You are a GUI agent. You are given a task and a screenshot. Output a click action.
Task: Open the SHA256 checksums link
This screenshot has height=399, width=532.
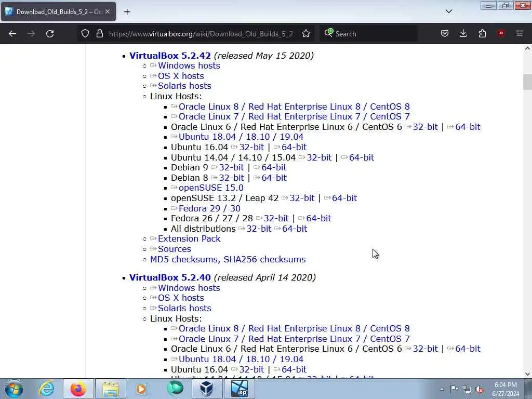(264, 259)
